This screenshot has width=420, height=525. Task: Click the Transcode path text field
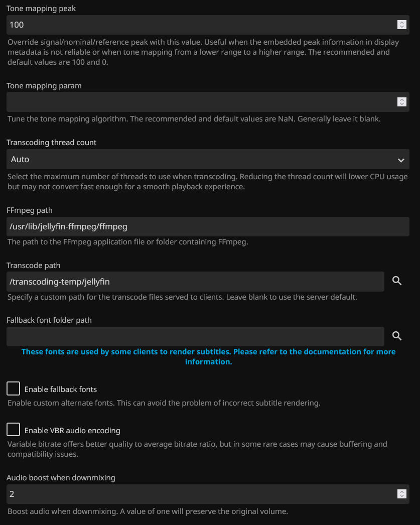pyautogui.click(x=195, y=282)
